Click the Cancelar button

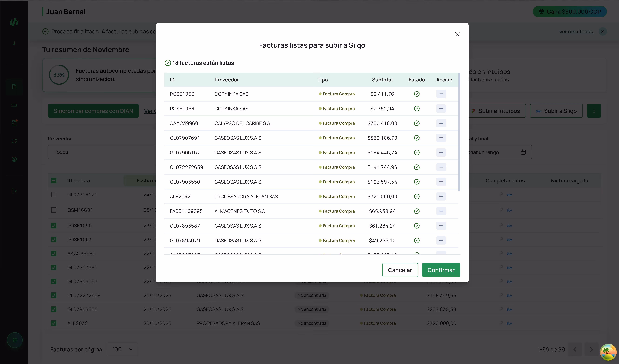point(400,270)
